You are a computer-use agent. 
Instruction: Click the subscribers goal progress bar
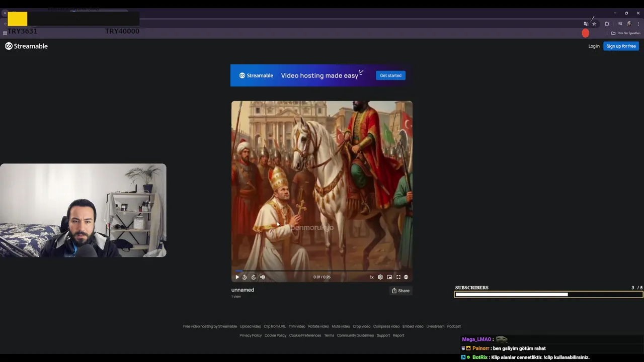coord(548,295)
